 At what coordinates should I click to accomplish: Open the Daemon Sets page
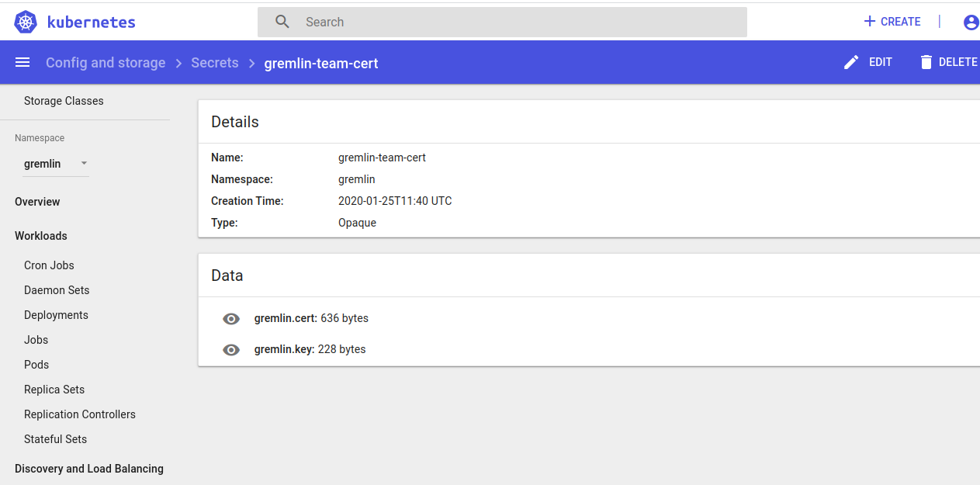click(57, 290)
